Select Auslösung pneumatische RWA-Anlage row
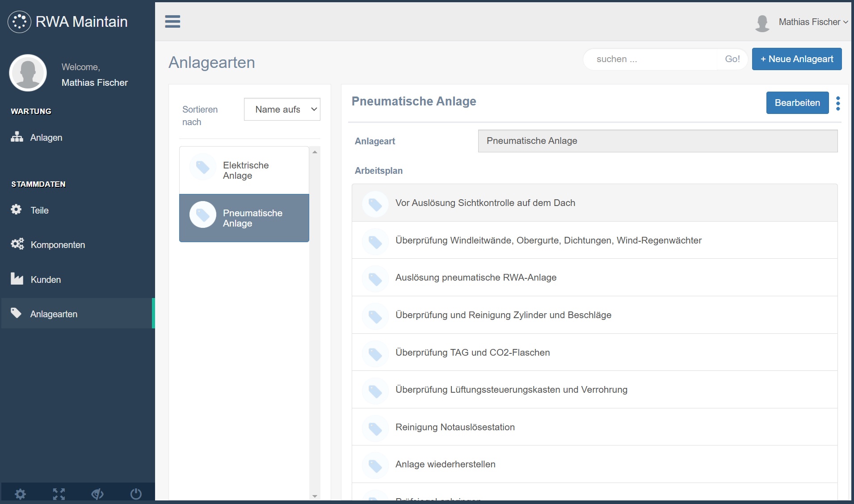Viewport: 854px width, 504px height. coord(476,277)
